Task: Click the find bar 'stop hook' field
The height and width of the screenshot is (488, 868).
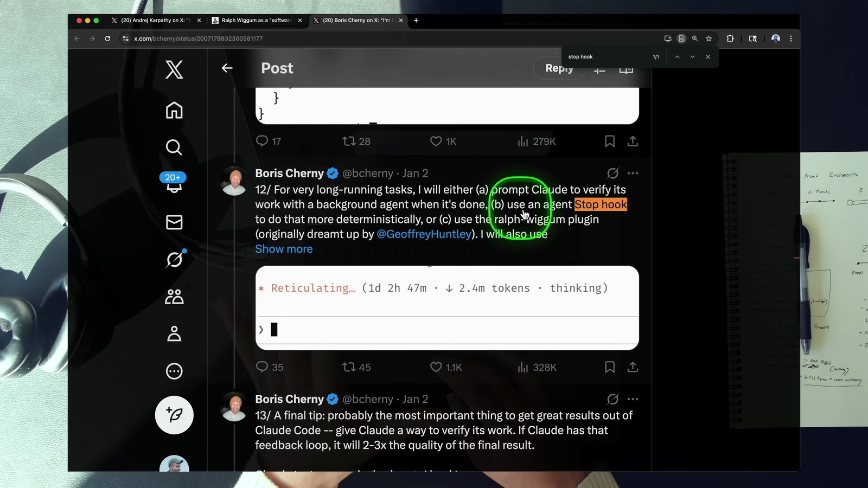Action: pyautogui.click(x=605, y=57)
